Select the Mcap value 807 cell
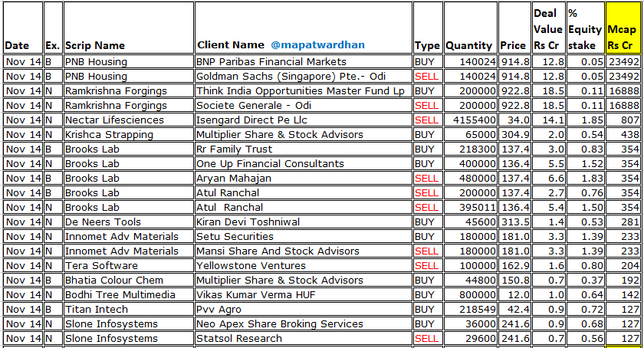 623,120
